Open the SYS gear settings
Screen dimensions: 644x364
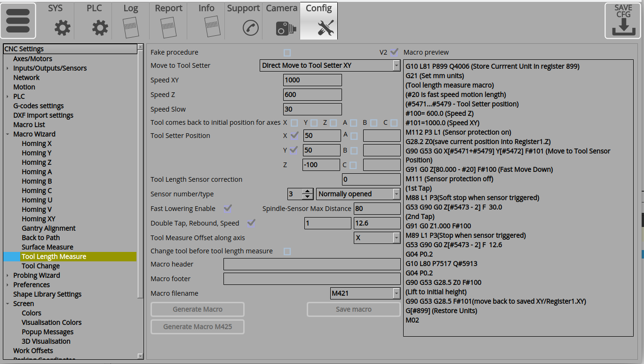(62, 28)
